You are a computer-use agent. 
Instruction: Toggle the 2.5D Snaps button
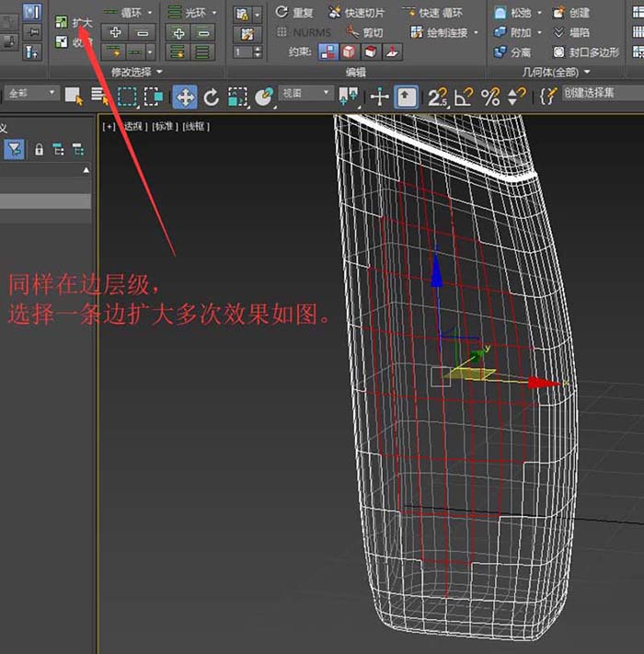pos(437,96)
